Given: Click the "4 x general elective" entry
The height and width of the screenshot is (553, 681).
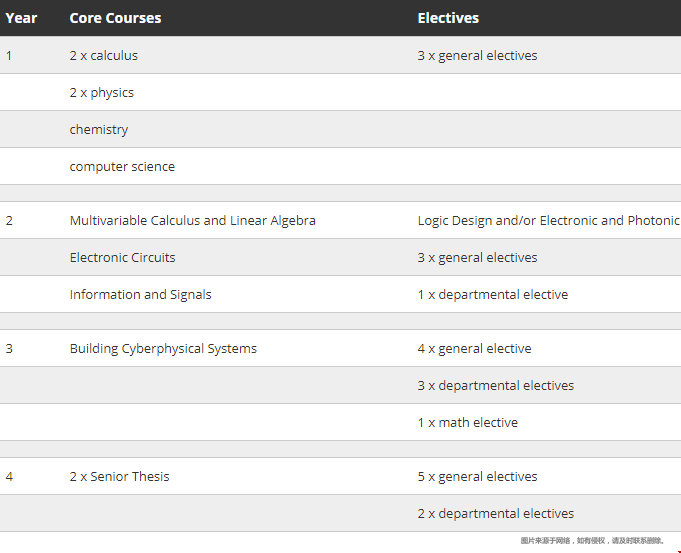Looking at the screenshot, I should 475,349.
